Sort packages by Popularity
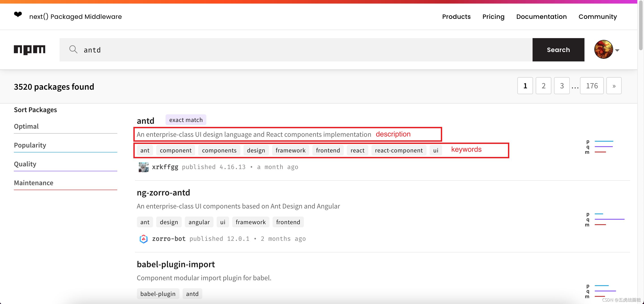Screen dimensions: 644x304 point(30,145)
